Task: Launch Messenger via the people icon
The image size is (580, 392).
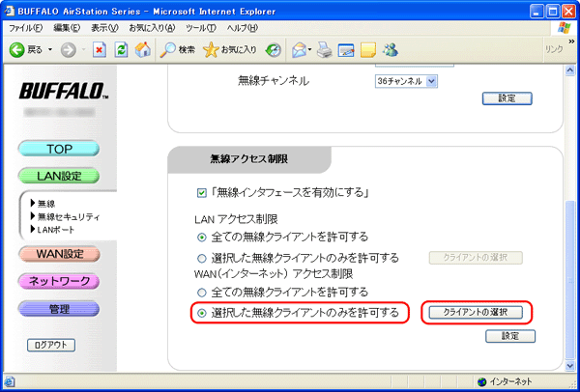Action: 391,50
